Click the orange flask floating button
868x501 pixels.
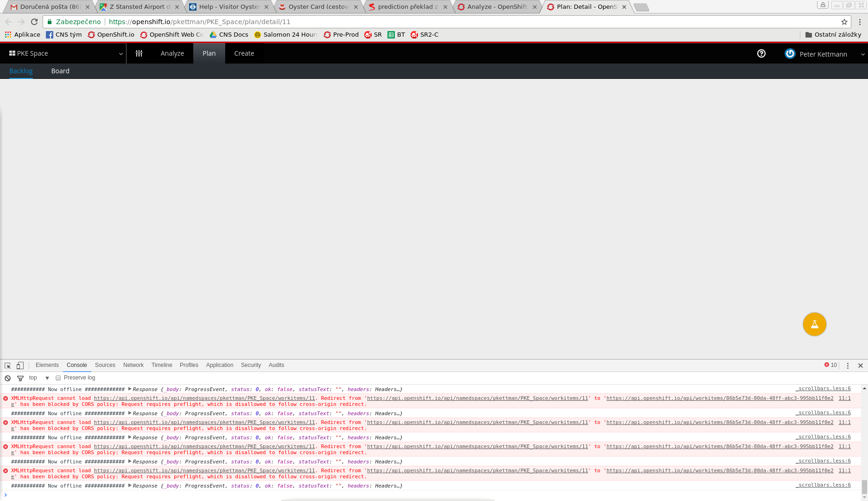(815, 324)
